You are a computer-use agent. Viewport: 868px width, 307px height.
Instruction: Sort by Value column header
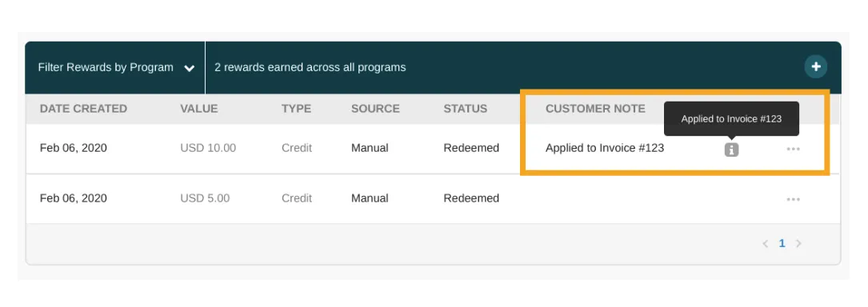coord(198,109)
